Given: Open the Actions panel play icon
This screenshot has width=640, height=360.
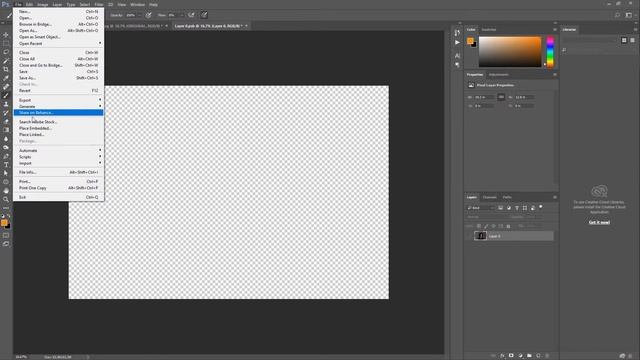Looking at the screenshot, I should tap(457, 42).
